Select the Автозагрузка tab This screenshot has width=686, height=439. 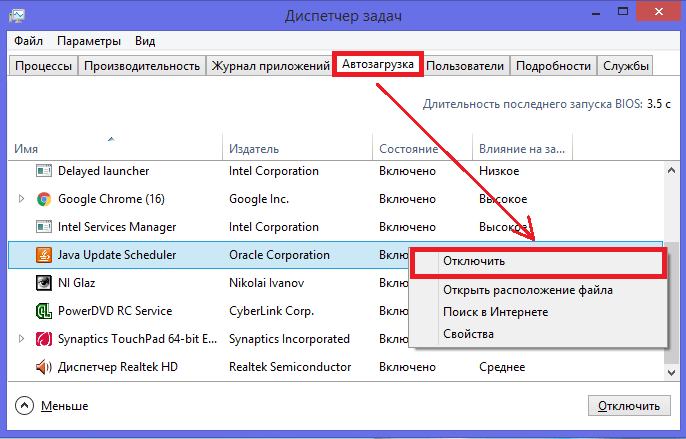pos(378,64)
